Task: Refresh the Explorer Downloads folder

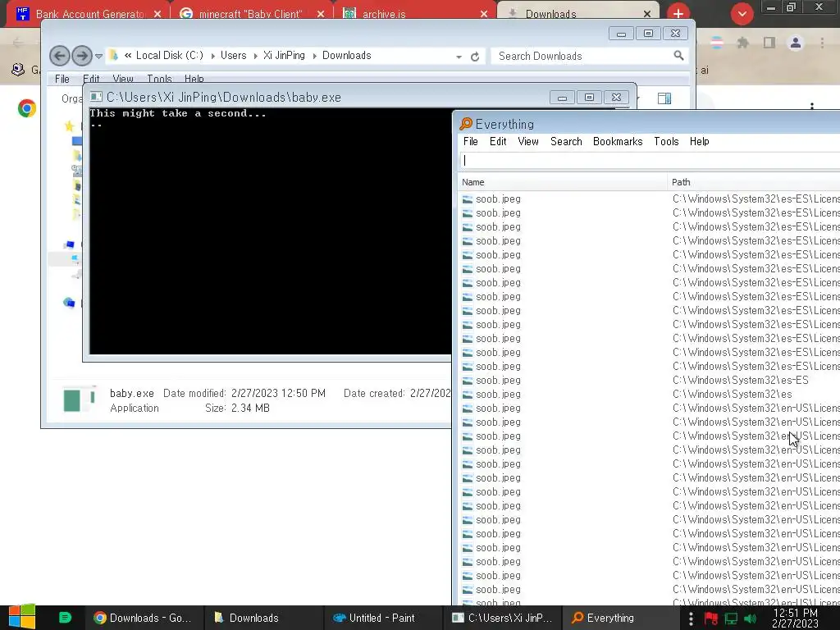Action: (x=475, y=57)
